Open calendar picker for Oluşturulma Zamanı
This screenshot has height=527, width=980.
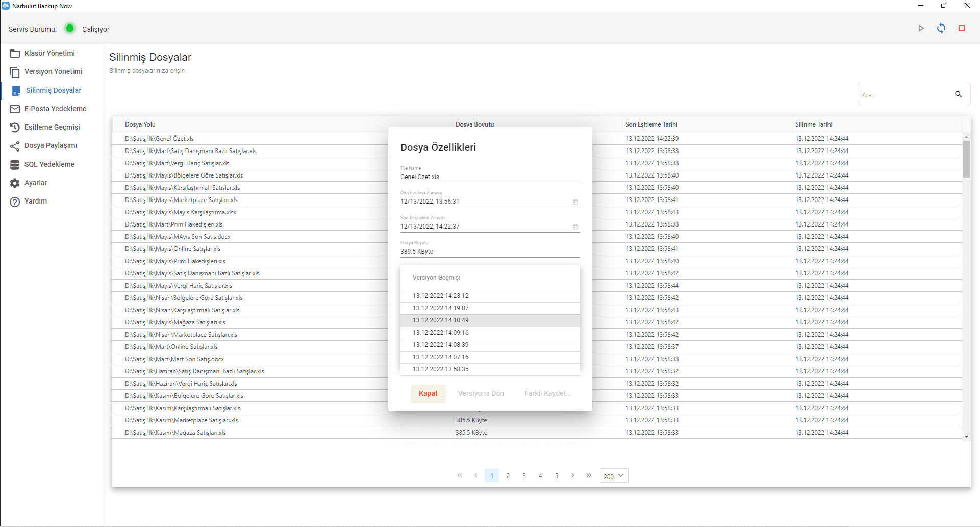575,202
